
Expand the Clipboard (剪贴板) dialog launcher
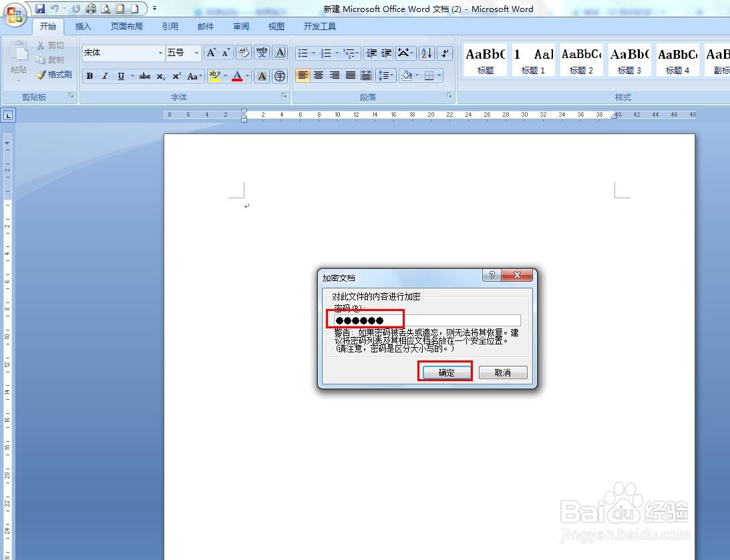71,95
